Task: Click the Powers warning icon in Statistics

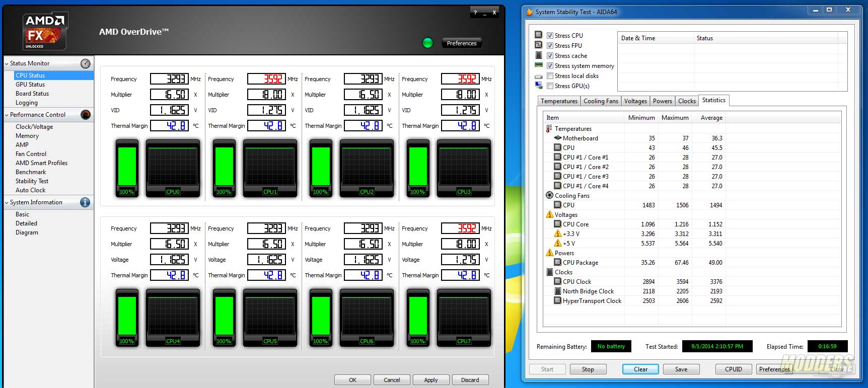Action: 549,253
